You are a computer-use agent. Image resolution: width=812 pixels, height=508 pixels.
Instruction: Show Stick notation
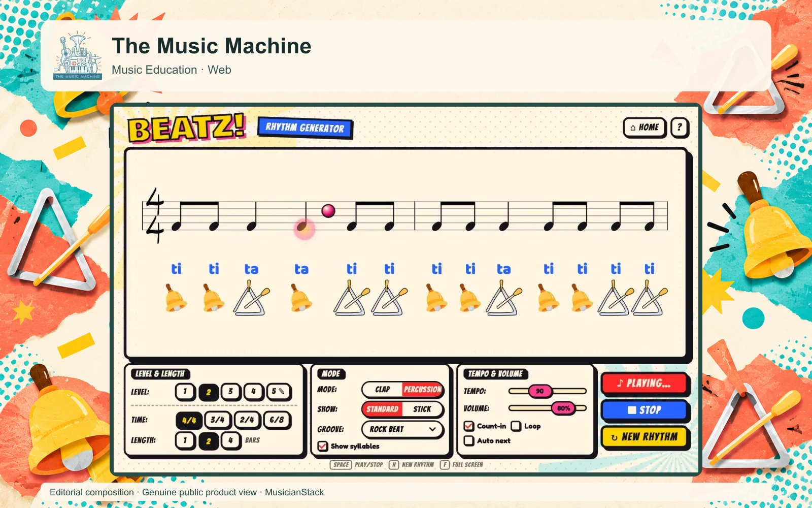pos(422,409)
